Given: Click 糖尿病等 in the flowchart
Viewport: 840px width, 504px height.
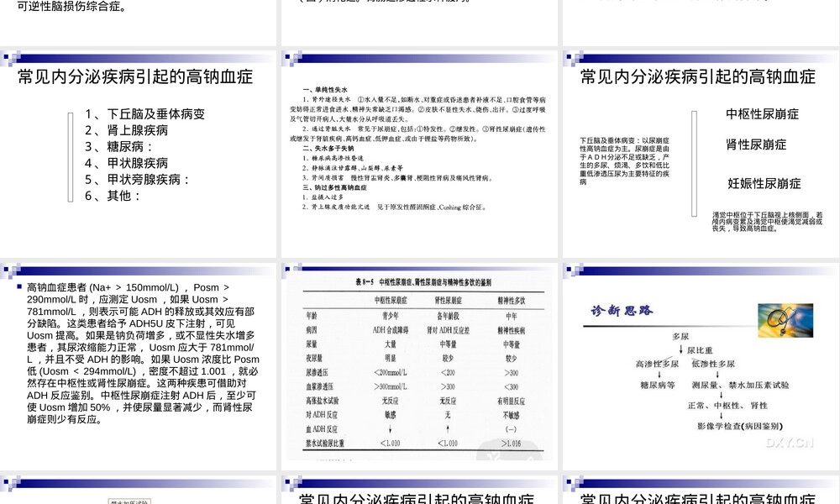Looking at the screenshot, I should (658, 385).
